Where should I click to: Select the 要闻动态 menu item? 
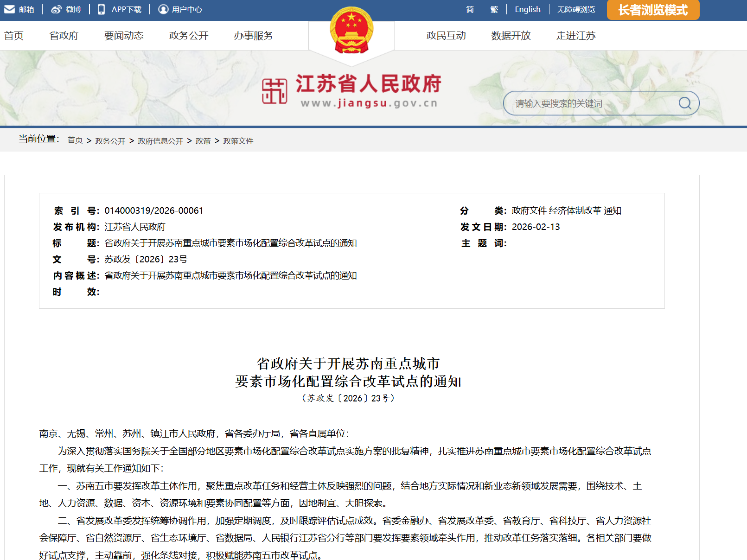[x=124, y=36]
